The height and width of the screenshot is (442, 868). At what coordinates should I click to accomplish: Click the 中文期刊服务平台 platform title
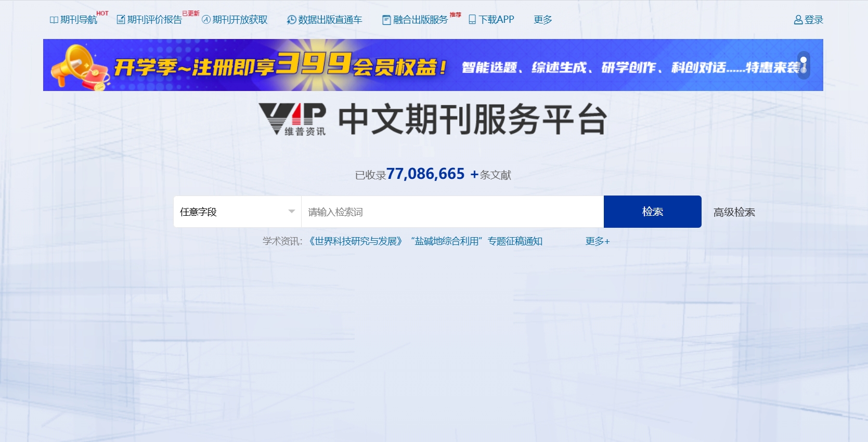(x=473, y=119)
